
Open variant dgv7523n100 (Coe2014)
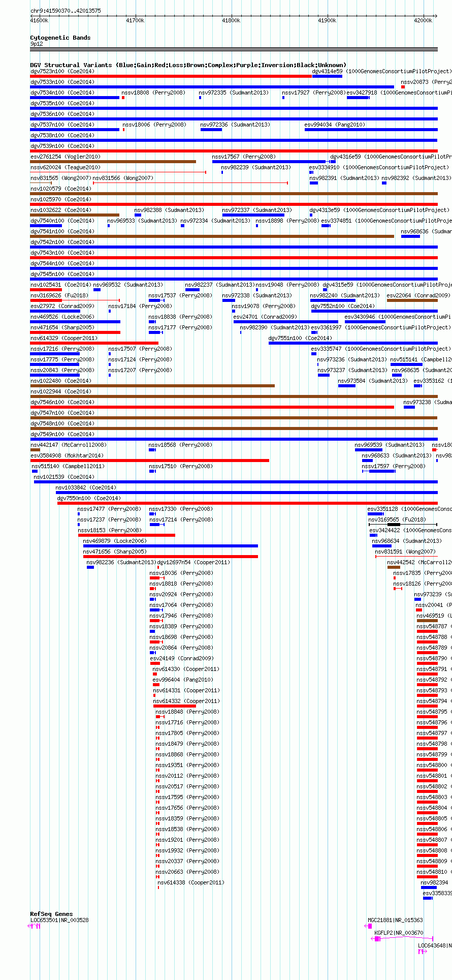pos(62,71)
